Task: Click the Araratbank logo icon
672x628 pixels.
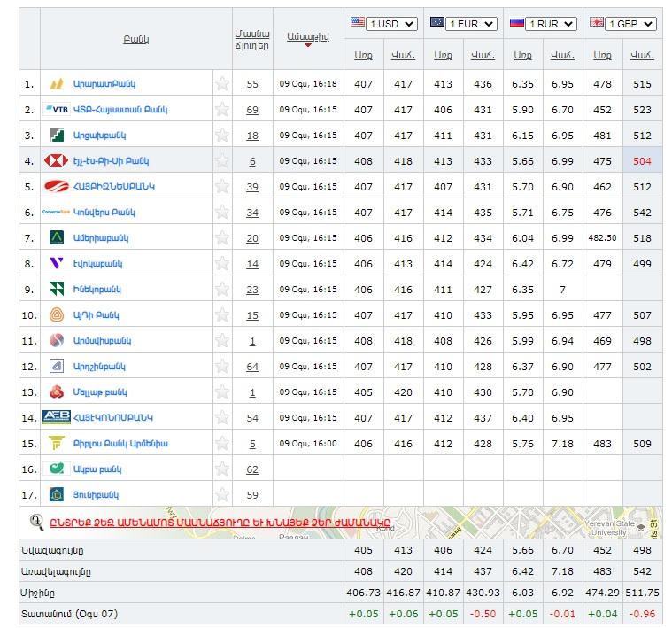Action: coord(57,84)
